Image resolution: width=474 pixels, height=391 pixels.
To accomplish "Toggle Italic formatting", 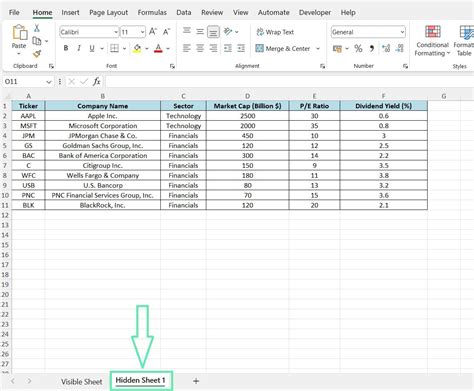I will 79,48.
